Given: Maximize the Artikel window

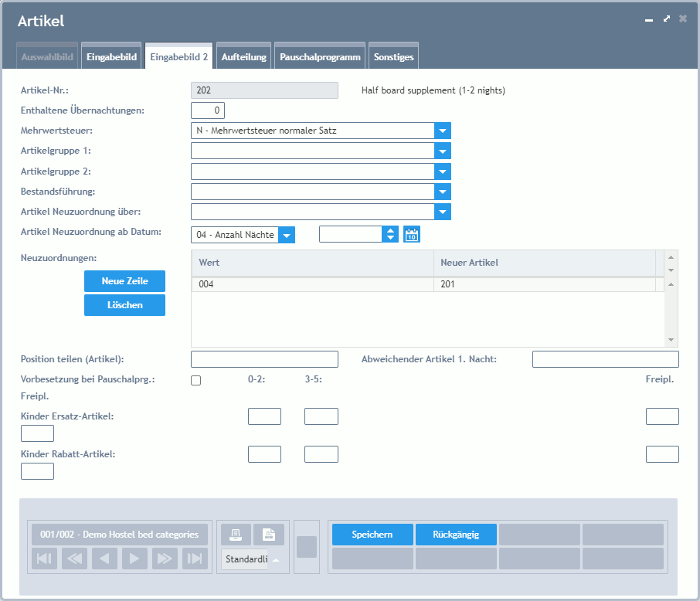Looking at the screenshot, I should (667, 19).
